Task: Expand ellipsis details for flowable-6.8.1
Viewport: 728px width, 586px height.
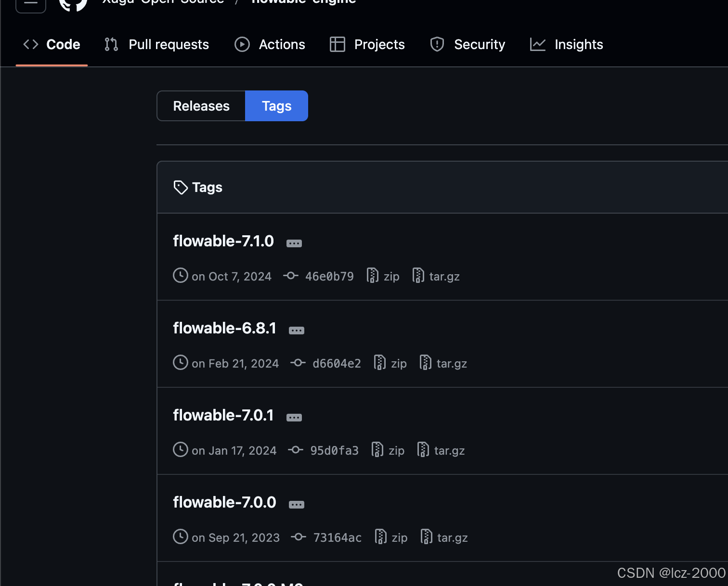Action: [297, 331]
